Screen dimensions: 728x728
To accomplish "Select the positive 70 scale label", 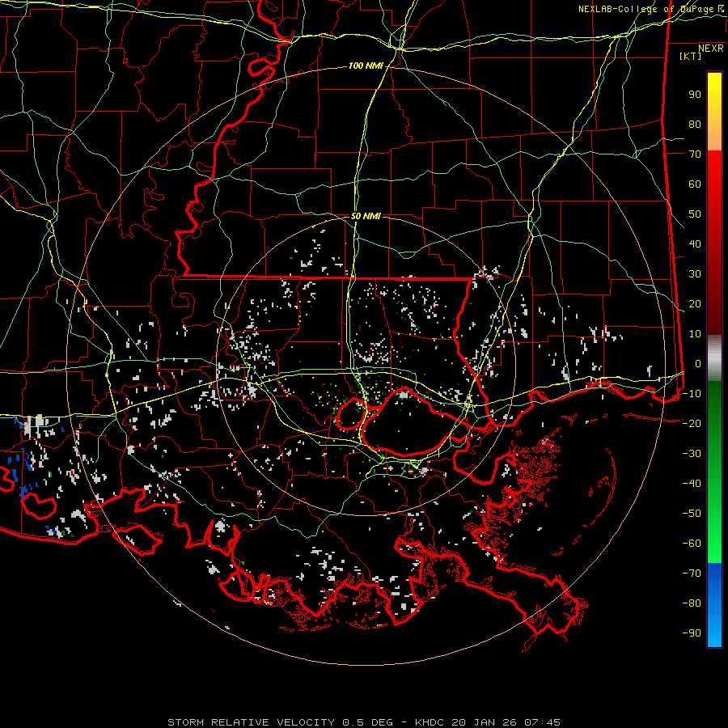I will click(x=695, y=154).
